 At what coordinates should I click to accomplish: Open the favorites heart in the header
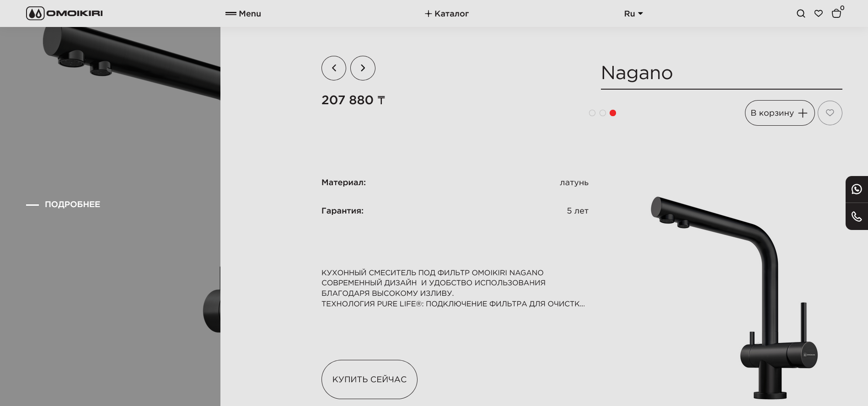coord(819,14)
